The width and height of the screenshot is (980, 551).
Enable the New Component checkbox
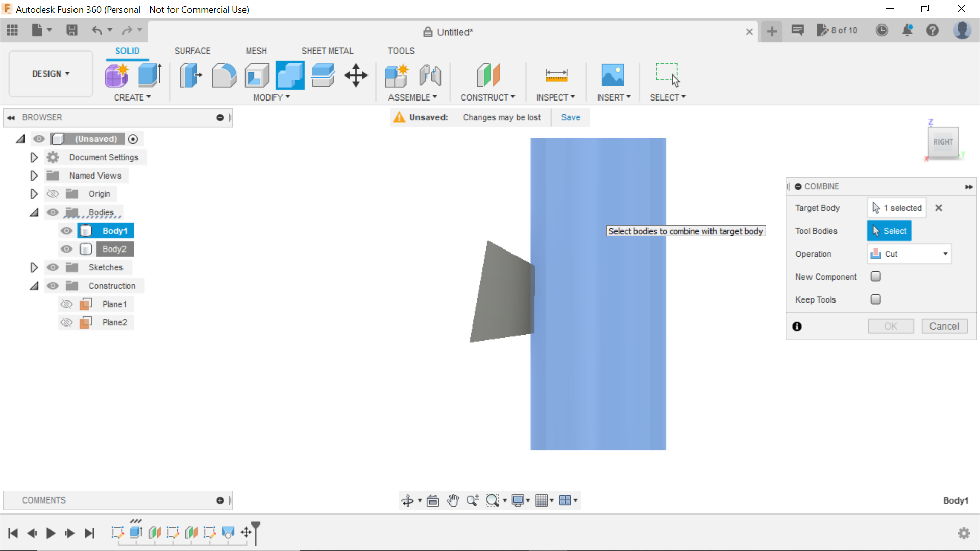[876, 276]
